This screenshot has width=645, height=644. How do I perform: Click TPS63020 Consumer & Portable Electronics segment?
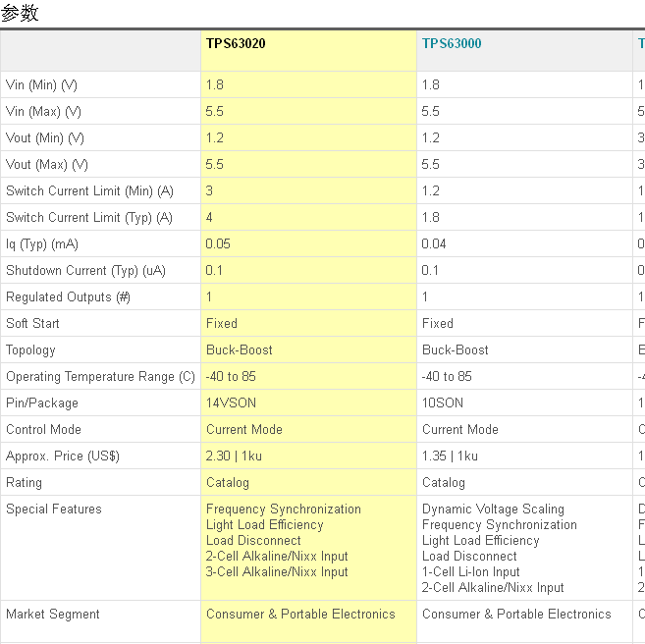[x=300, y=614]
